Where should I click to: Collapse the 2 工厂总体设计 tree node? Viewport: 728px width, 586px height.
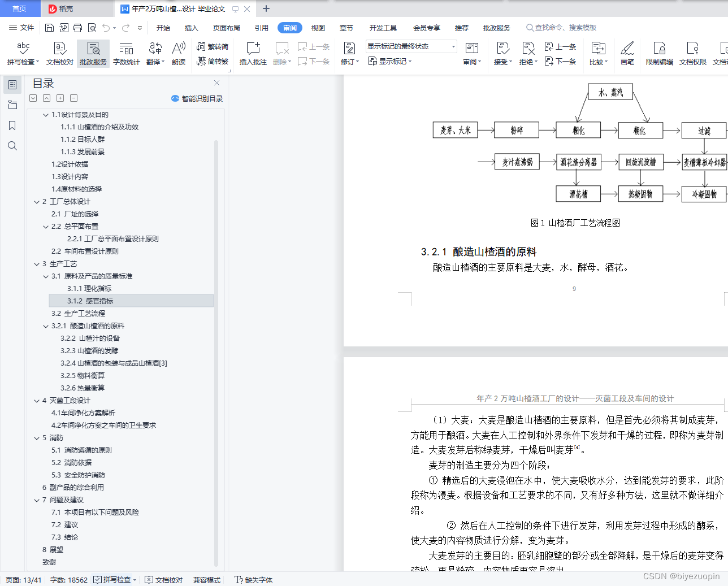click(x=37, y=202)
